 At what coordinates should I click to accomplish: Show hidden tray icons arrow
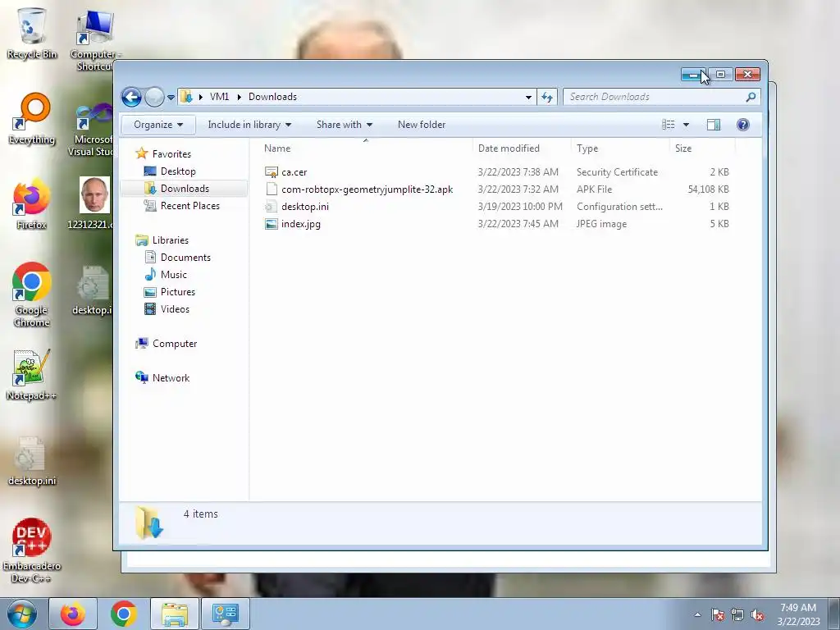(x=697, y=614)
